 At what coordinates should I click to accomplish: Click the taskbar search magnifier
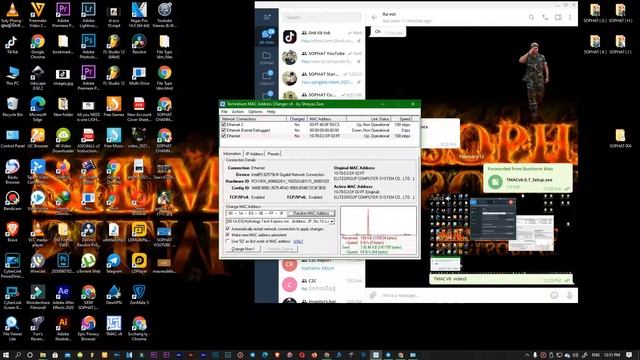click(18, 355)
